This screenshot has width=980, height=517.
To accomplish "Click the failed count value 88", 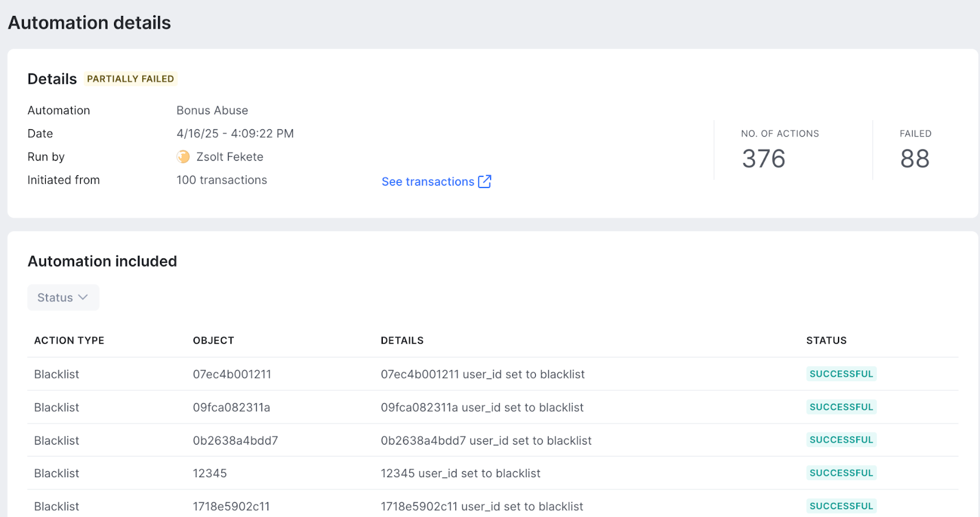I will 915,159.
